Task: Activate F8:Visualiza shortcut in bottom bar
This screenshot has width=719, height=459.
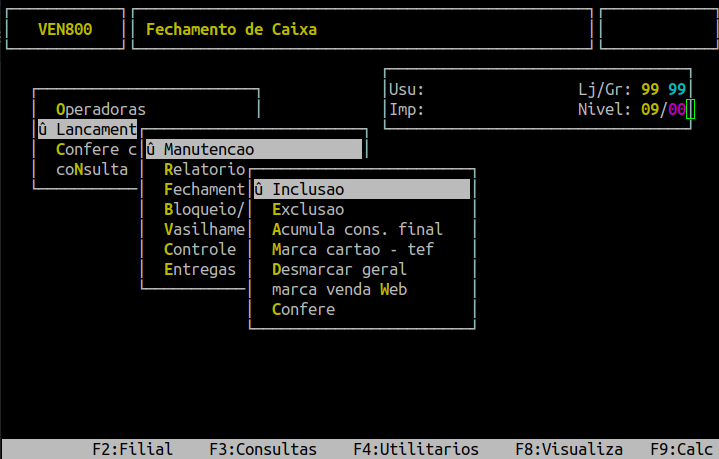Action: tap(569, 450)
